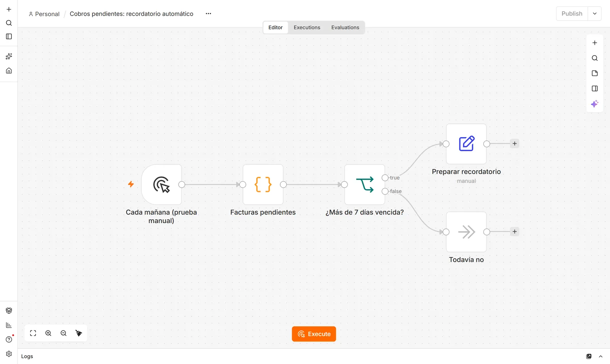Open the help question mark icon

tap(9, 340)
